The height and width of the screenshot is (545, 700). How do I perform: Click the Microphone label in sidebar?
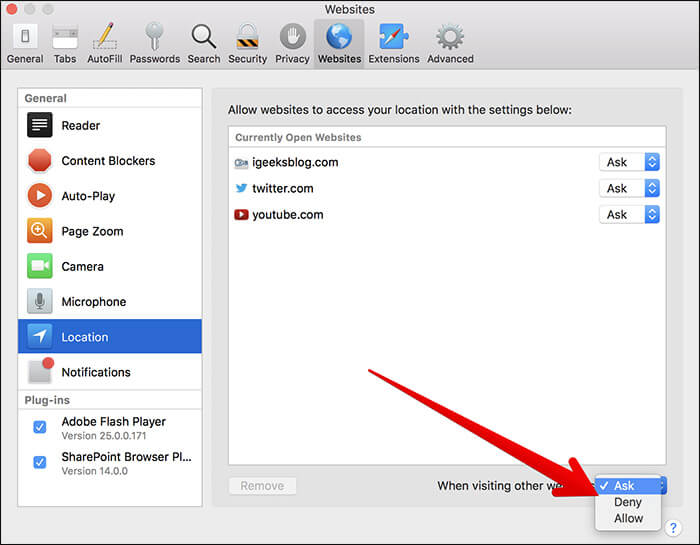coord(94,302)
